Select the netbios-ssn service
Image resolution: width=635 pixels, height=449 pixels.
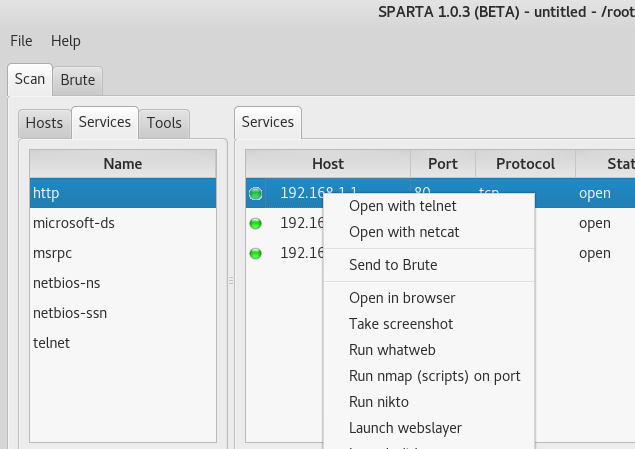(x=123, y=313)
